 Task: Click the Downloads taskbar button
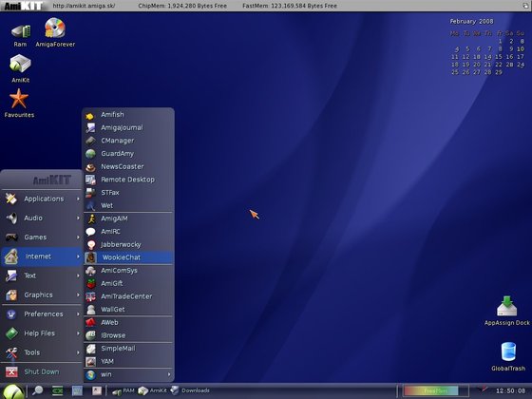190,390
